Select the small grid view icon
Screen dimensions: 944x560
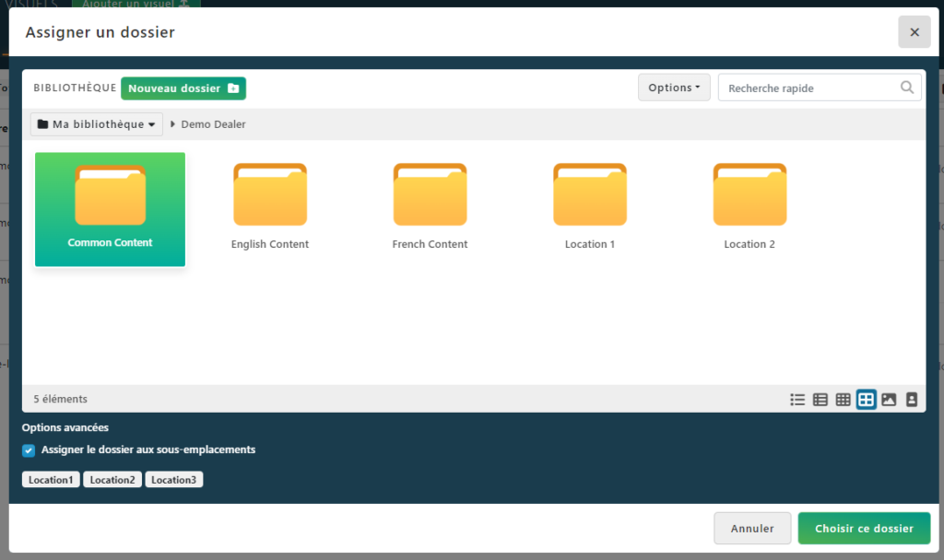pyautogui.click(x=843, y=400)
